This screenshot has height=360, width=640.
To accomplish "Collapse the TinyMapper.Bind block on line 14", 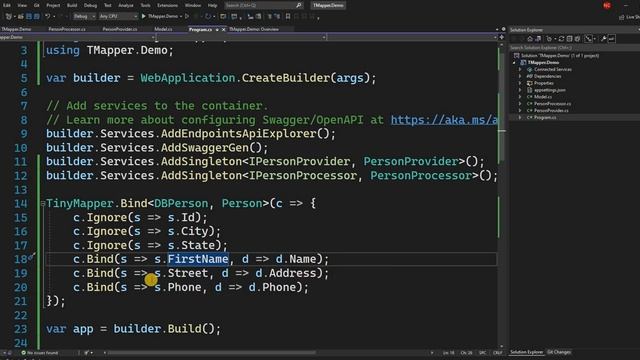I will point(43,203).
